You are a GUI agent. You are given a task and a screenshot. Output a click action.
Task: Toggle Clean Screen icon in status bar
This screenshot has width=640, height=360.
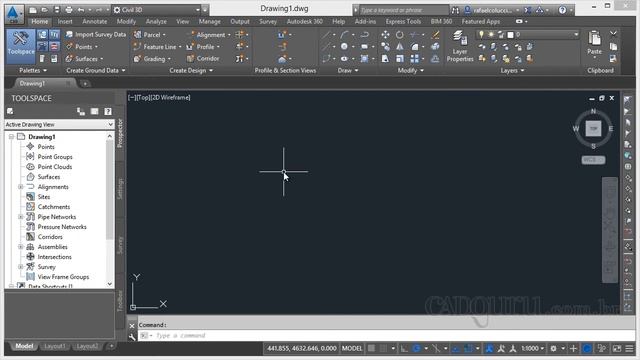pyautogui.click(x=617, y=349)
